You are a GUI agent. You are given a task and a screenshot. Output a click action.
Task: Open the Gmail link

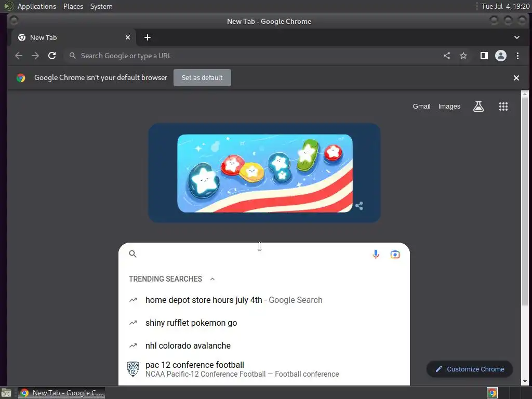(x=421, y=106)
